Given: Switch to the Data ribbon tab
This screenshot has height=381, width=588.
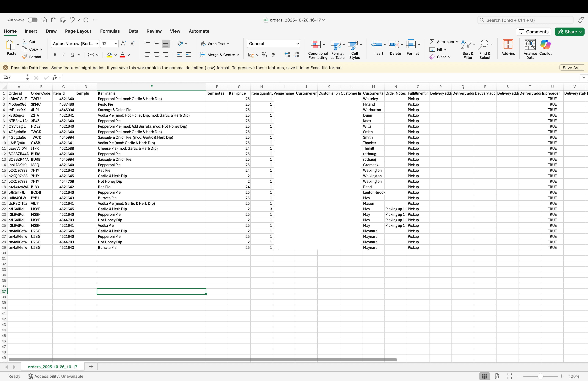Looking at the screenshot, I should [133, 31].
